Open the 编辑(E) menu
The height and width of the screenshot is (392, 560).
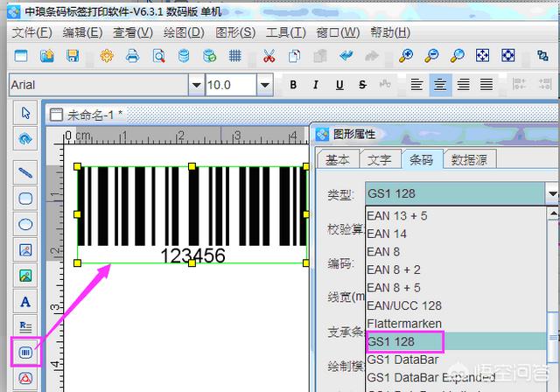click(x=82, y=33)
